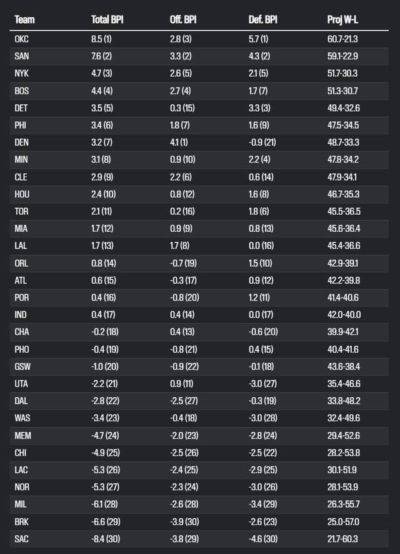The height and width of the screenshot is (554, 400).
Task: Click MIL's -6.1 (28) Total BPI value
Action: [x=105, y=505]
